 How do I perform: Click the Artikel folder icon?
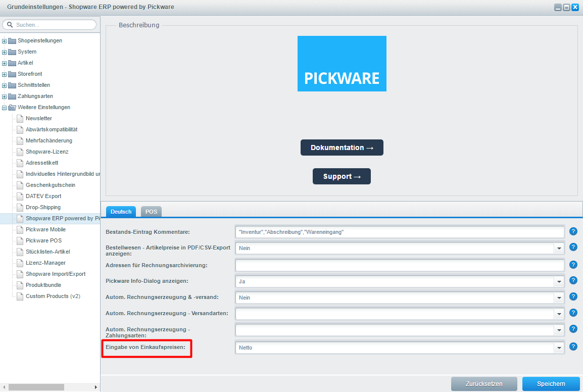pyautogui.click(x=12, y=63)
